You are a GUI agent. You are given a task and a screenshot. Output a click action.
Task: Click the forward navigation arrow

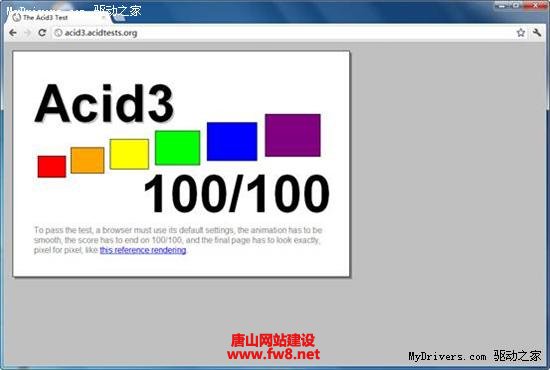click(x=27, y=33)
